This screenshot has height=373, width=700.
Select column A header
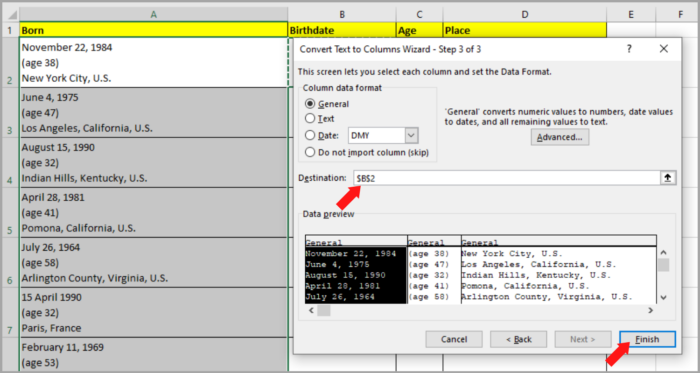click(x=153, y=14)
